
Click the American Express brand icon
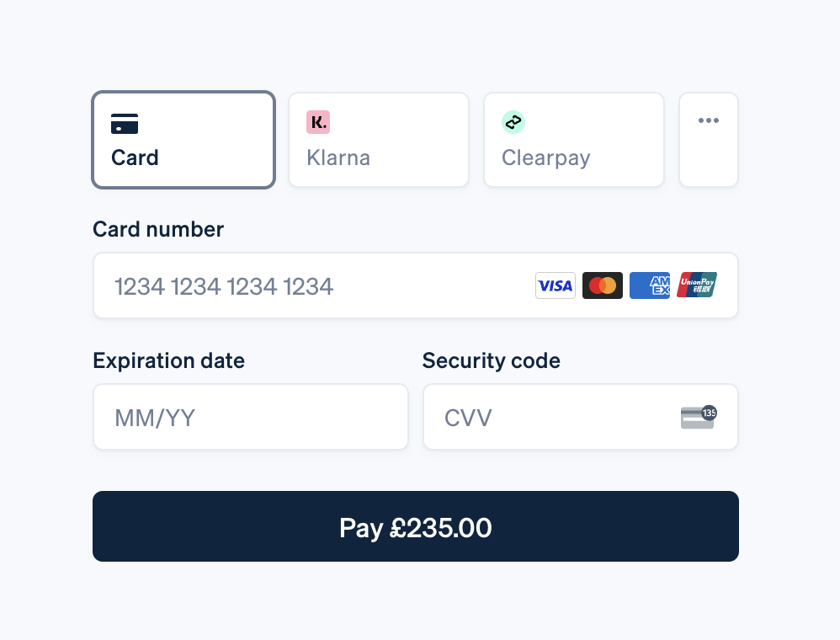(650, 285)
